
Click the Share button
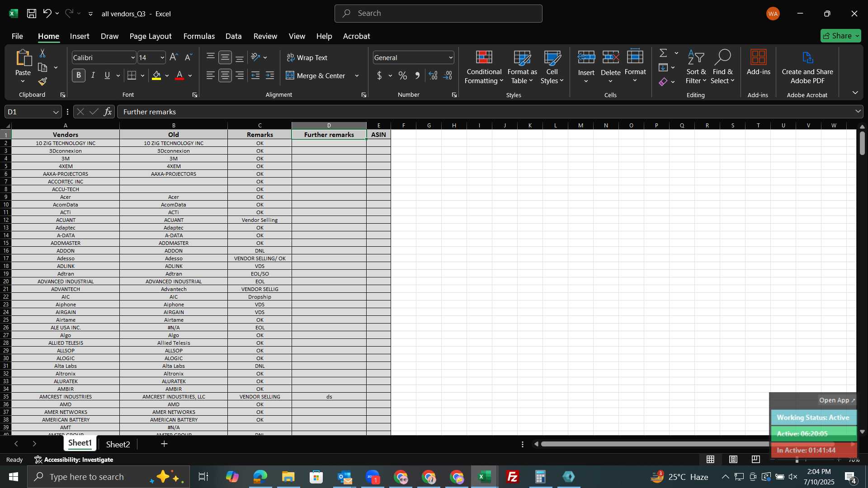pos(840,36)
